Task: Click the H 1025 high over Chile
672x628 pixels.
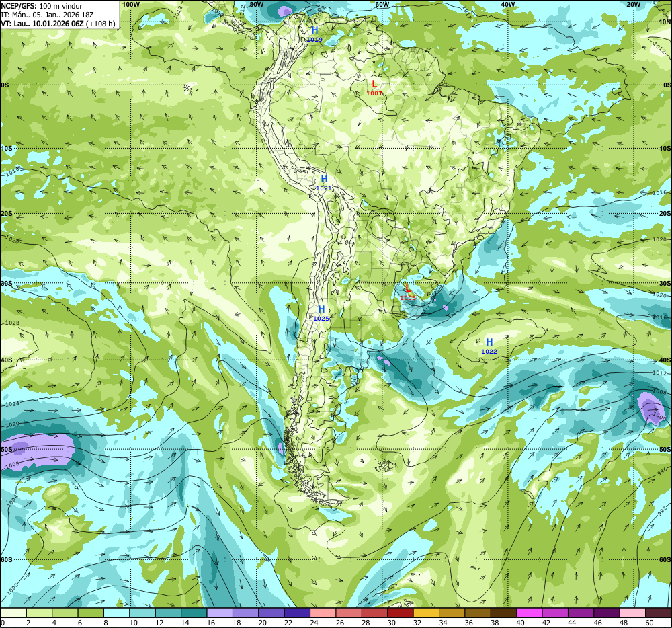Action: [321, 313]
